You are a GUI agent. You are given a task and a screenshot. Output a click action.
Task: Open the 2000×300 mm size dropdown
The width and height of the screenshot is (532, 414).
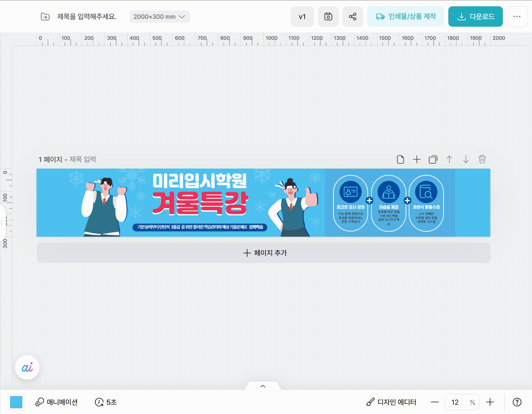(x=159, y=17)
